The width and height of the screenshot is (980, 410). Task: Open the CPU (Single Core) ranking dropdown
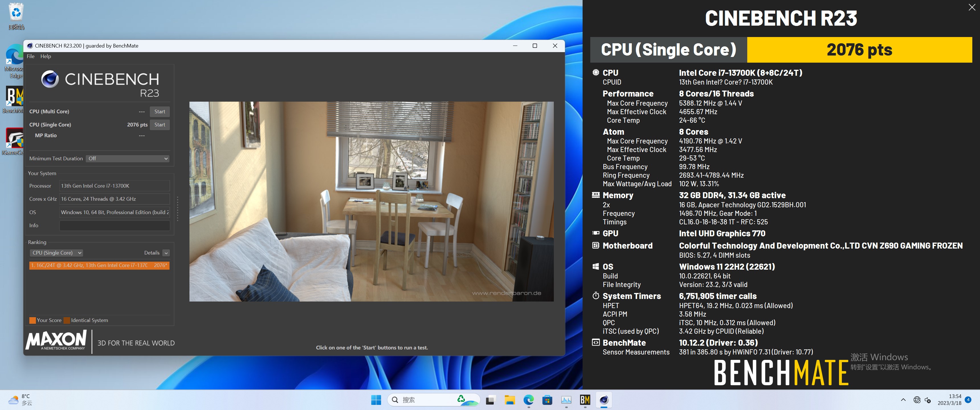point(56,253)
